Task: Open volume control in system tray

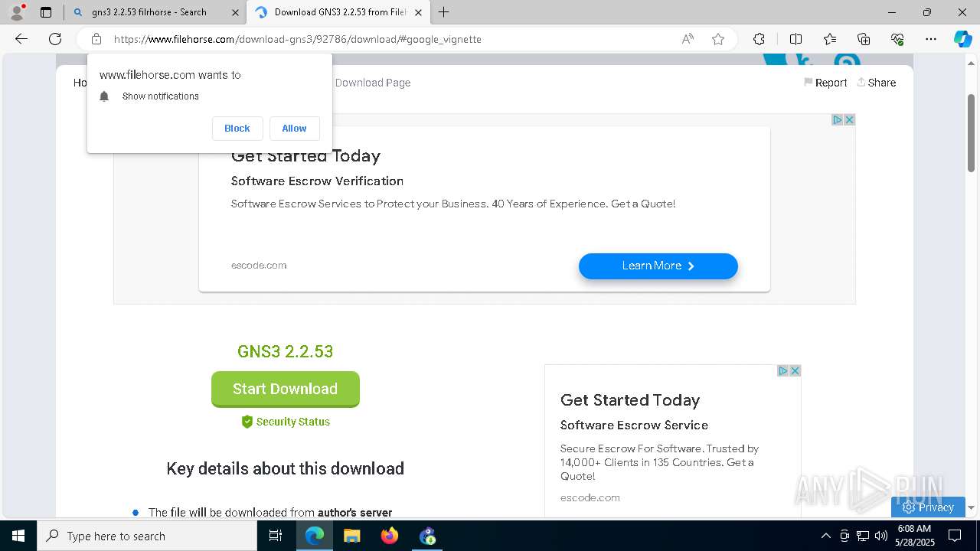Action: (x=881, y=536)
